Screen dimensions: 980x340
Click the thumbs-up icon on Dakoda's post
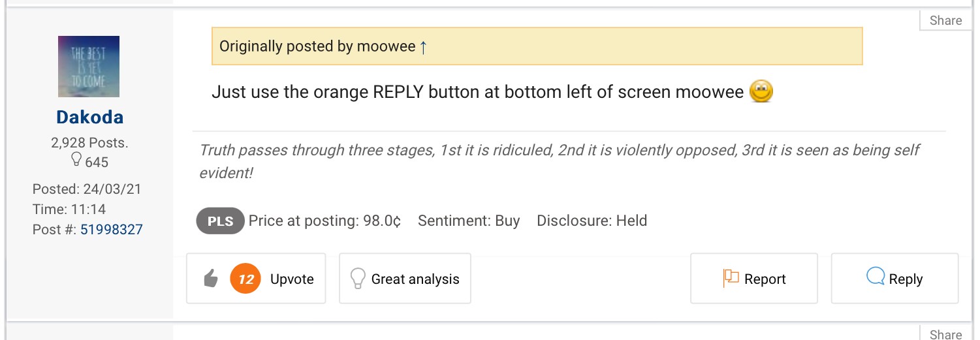(210, 279)
